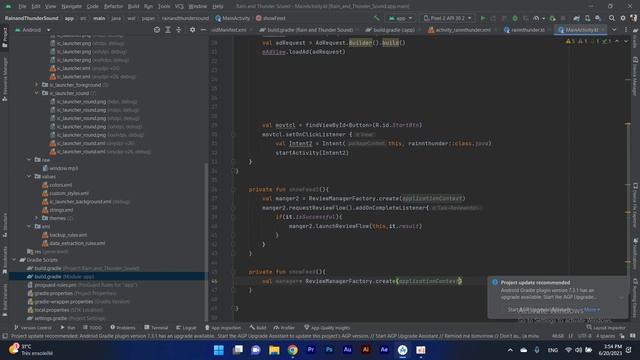
Task: Click Start AGP Upgrade Assistant in notification
Action: coord(539,310)
